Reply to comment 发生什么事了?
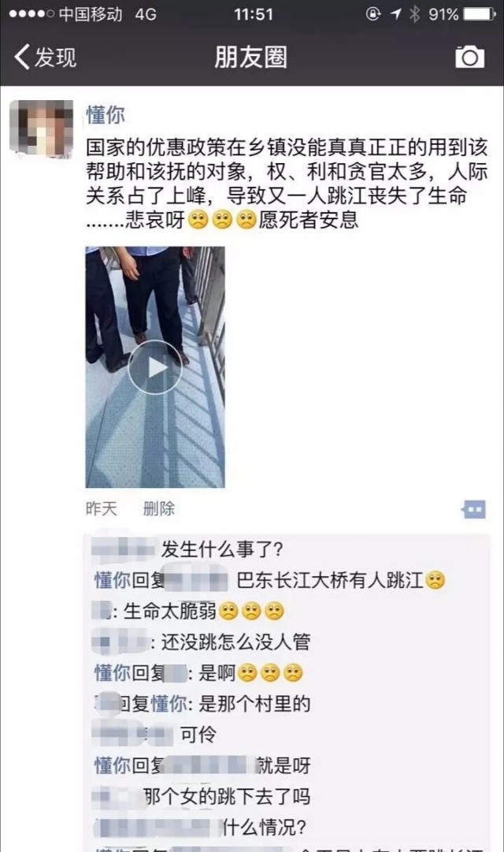 click(222, 549)
